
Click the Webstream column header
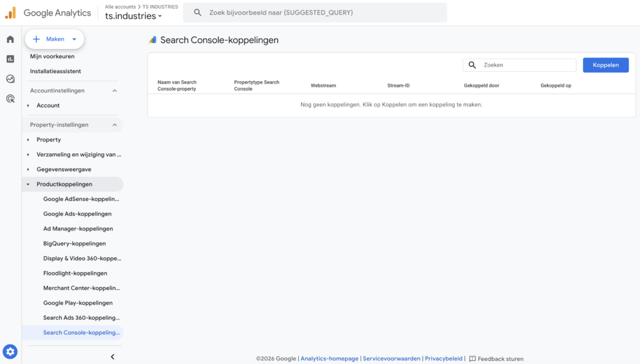pos(323,86)
